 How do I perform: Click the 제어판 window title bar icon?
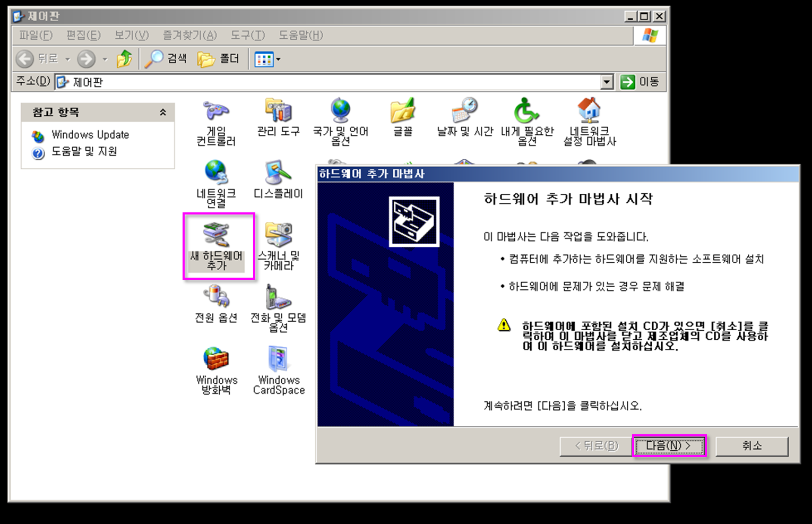click(19, 16)
